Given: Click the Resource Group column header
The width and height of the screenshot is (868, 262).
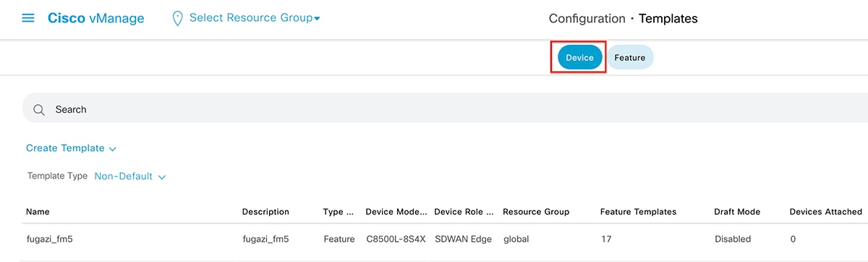Looking at the screenshot, I should [536, 212].
